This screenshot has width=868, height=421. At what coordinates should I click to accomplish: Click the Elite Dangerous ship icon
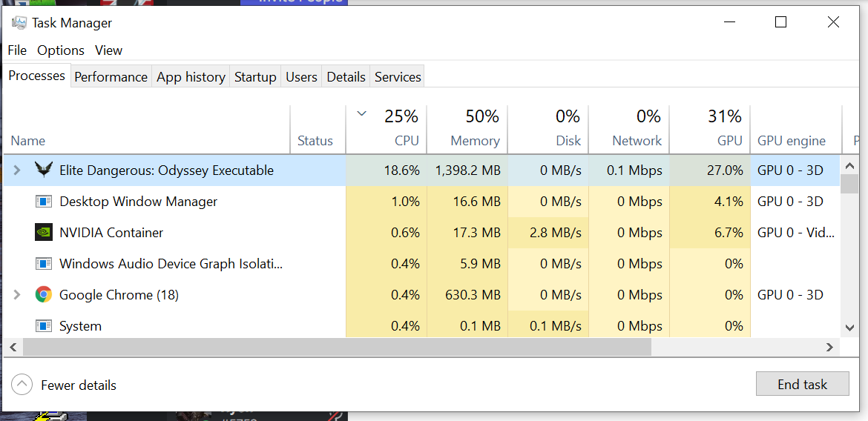coord(43,170)
